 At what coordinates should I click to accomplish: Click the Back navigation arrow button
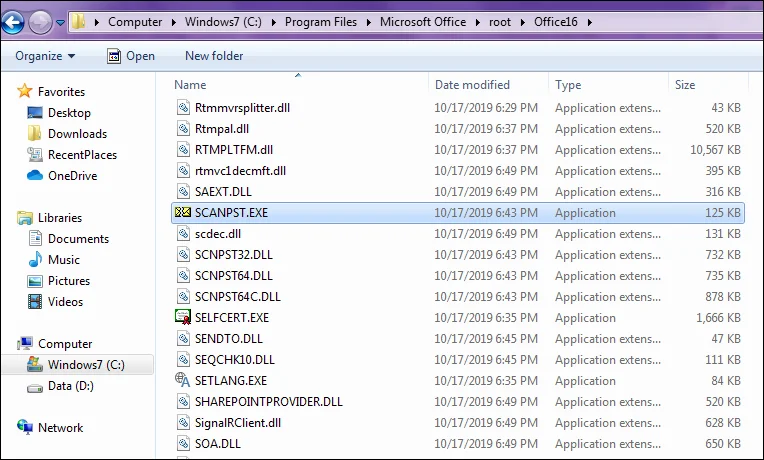[13, 22]
